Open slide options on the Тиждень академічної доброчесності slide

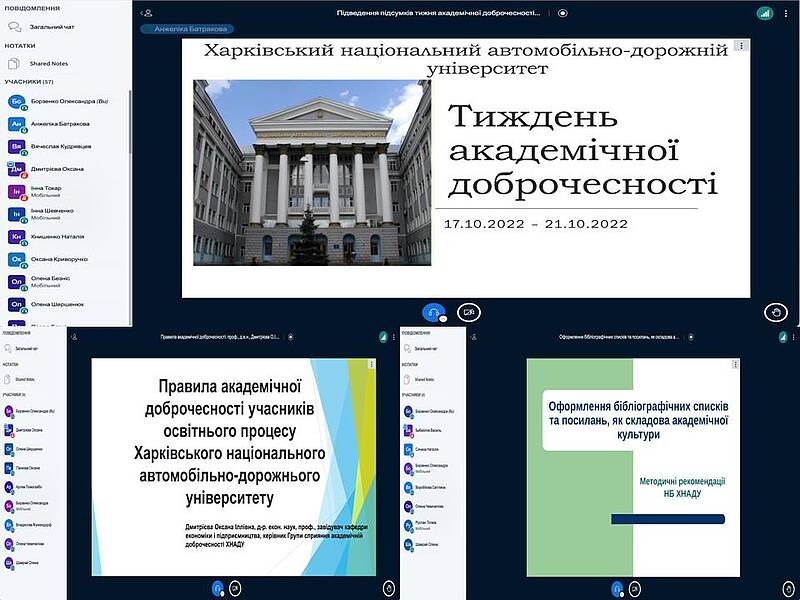(x=741, y=45)
